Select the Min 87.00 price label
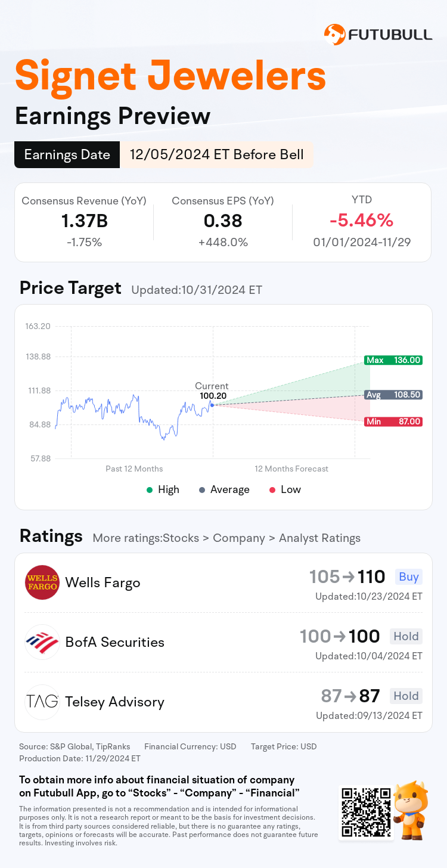Viewport: 447px width, 868px height. coord(393,421)
